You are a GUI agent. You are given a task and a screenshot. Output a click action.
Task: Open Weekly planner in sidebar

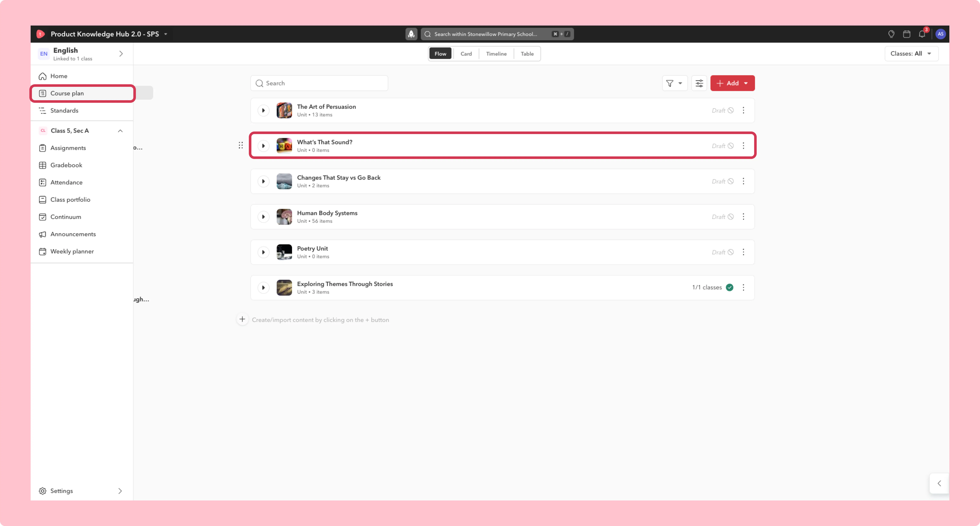click(x=82, y=251)
